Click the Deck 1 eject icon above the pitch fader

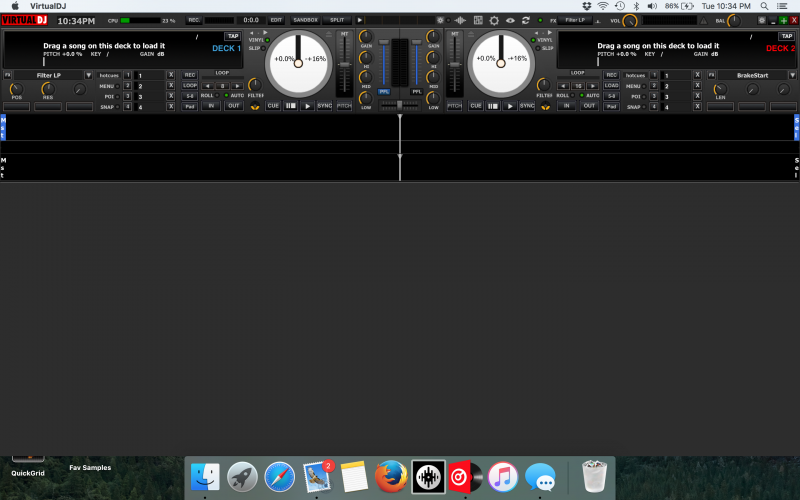(x=329, y=35)
